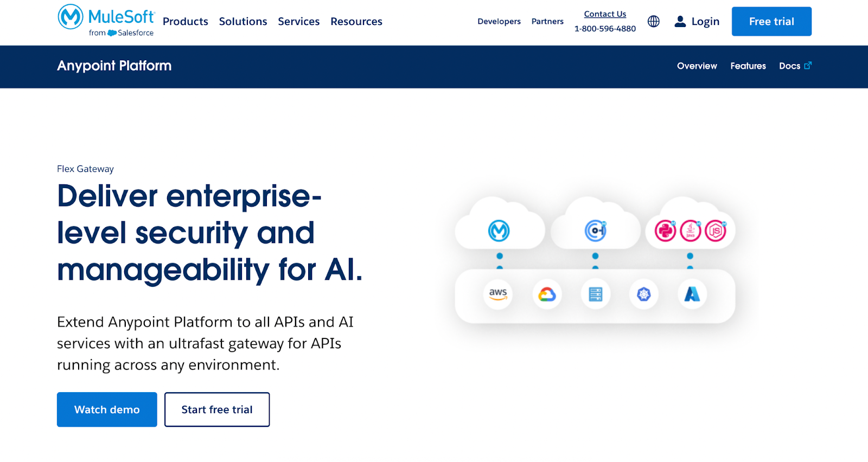
Task: Switch to the Features section
Action: (748, 66)
